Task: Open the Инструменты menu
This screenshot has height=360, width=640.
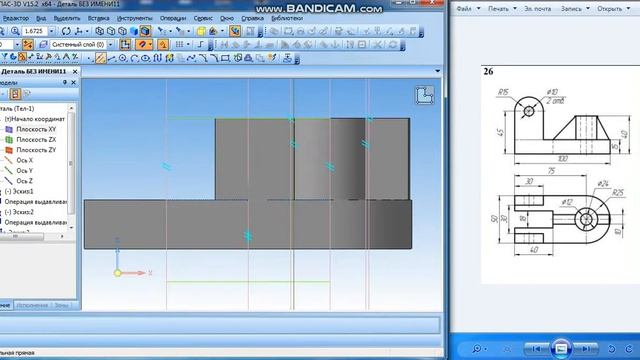Action: click(134, 18)
